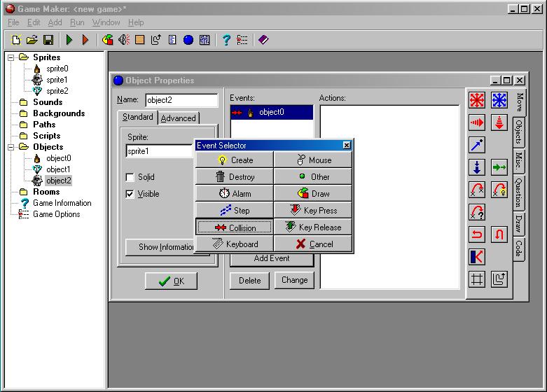Uncheck the Visible checkbox
Image resolution: width=547 pixels, height=392 pixels.
[x=130, y=194]
